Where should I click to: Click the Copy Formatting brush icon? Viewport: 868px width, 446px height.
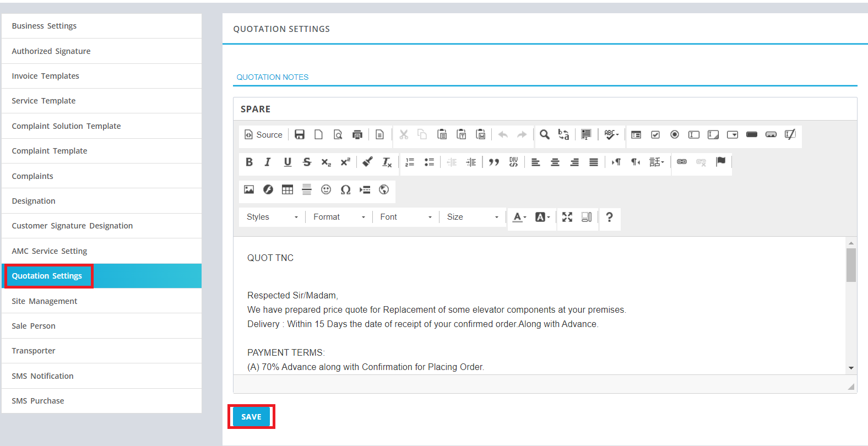(367, 162)
